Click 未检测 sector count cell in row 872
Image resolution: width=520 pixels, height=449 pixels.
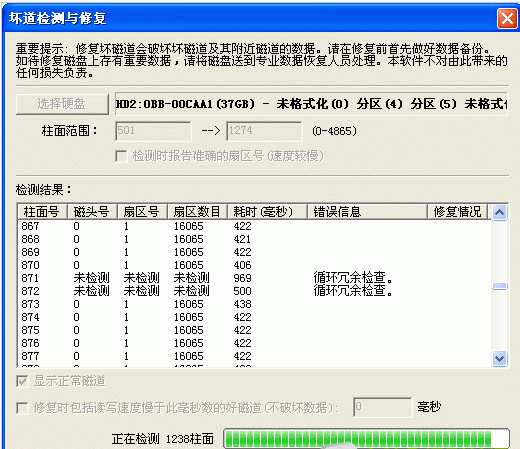[191, 291]
